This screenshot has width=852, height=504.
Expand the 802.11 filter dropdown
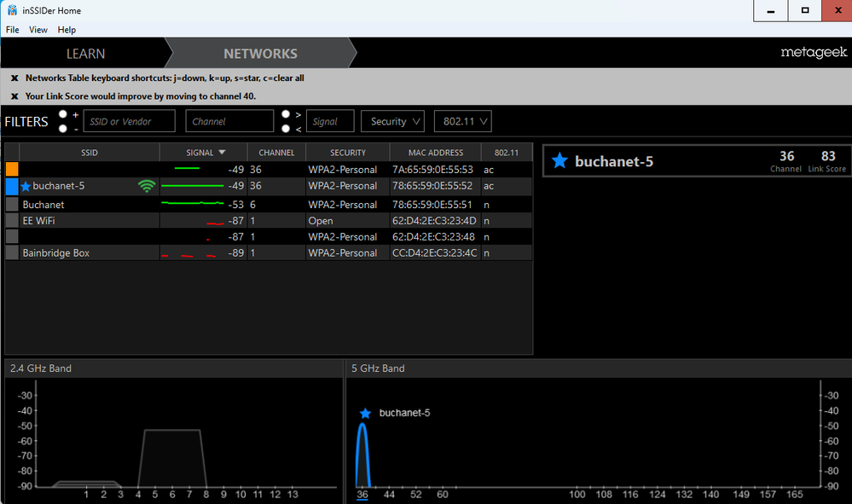pyautogui.click(x=462, y=122)
